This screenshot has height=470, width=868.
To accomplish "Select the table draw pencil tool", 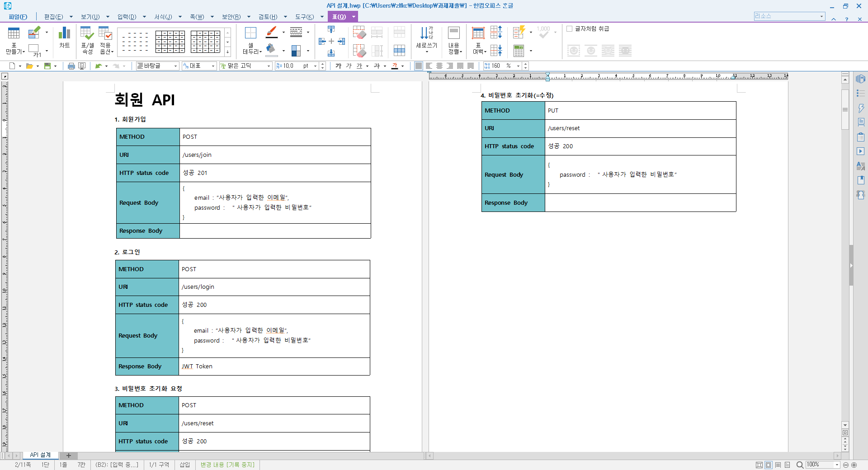I will 34,33.
